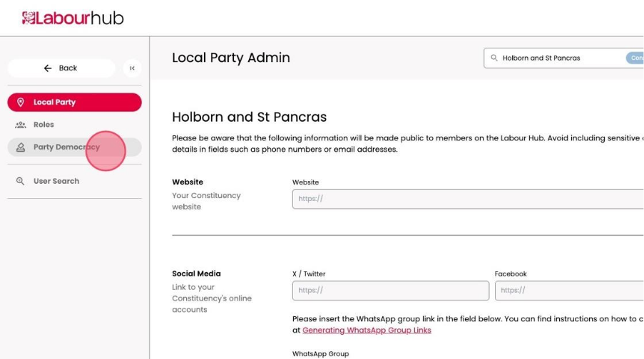Open the Generating WhatsApp Group Links link

367,331
